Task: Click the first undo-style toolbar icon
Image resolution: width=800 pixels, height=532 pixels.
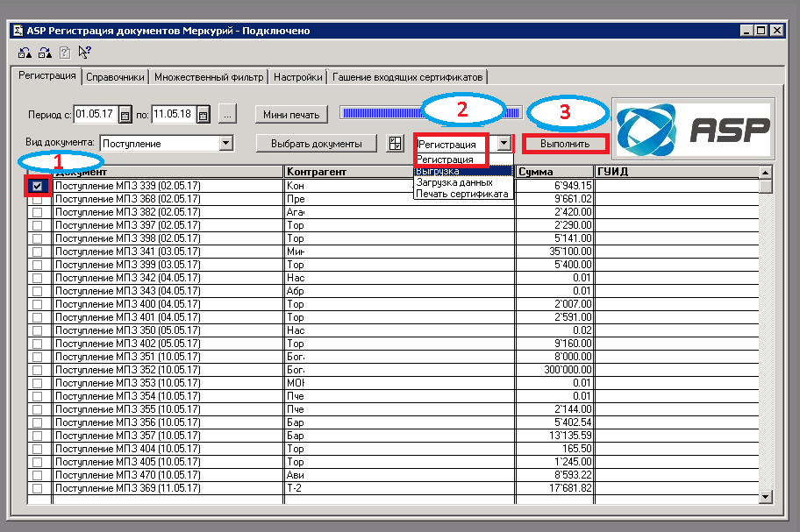Action: click(x=25, y=52)
